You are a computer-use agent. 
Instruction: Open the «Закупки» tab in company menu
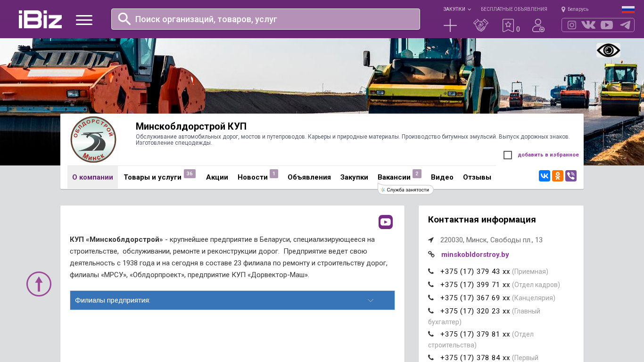354,177
